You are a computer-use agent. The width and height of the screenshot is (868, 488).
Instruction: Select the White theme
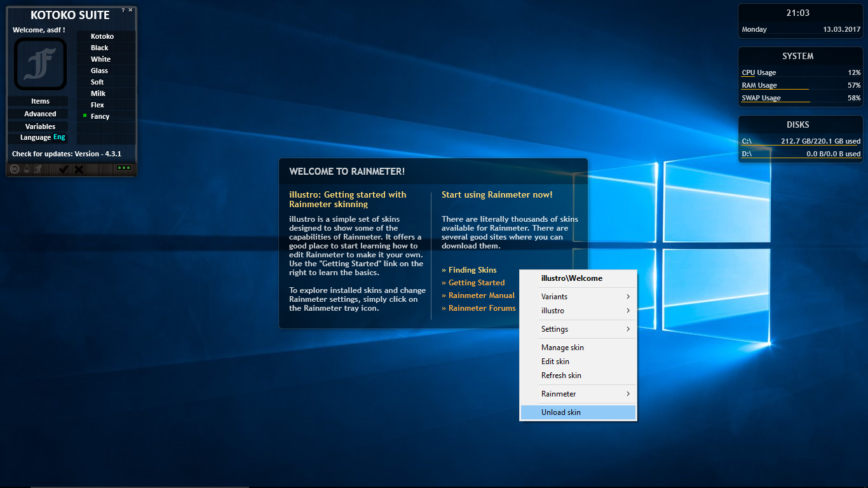107,59
